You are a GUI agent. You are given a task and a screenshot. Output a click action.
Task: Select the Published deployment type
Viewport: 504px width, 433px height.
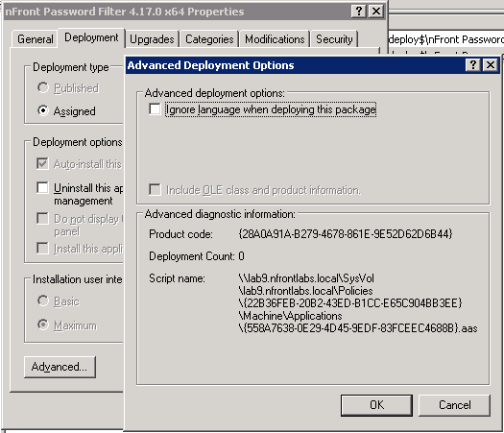click(43, 87)
